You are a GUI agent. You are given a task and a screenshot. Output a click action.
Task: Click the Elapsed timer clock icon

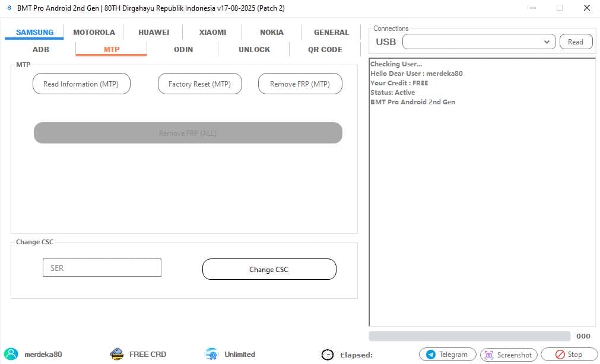[328, 355]
